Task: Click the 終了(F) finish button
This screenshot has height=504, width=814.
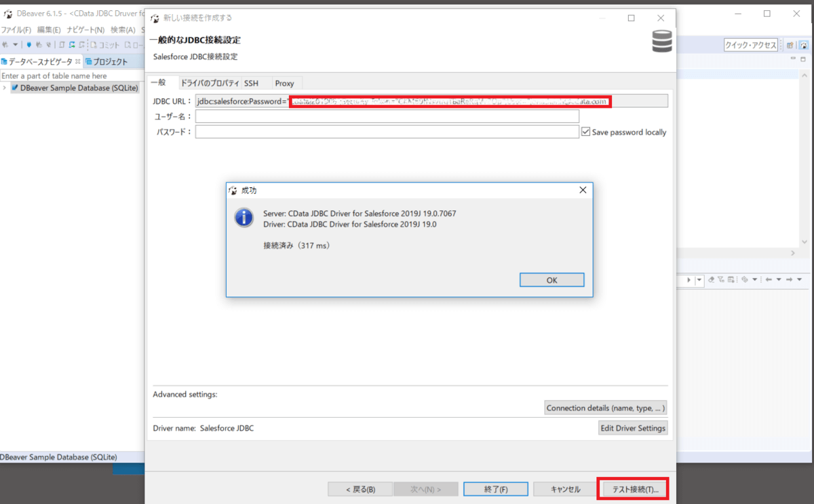Action: (496, 489)
